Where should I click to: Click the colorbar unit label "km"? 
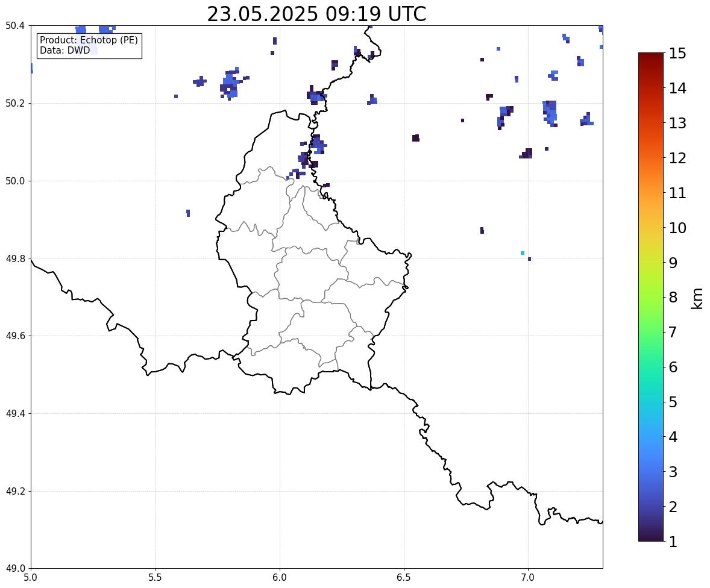pos(697,298)
